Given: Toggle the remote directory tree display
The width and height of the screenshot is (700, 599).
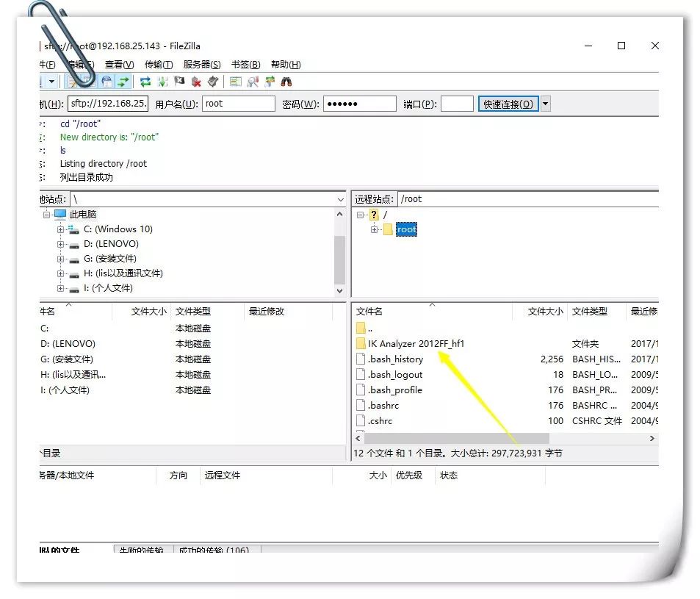Looking at the screenshot, I should point(107,82).
